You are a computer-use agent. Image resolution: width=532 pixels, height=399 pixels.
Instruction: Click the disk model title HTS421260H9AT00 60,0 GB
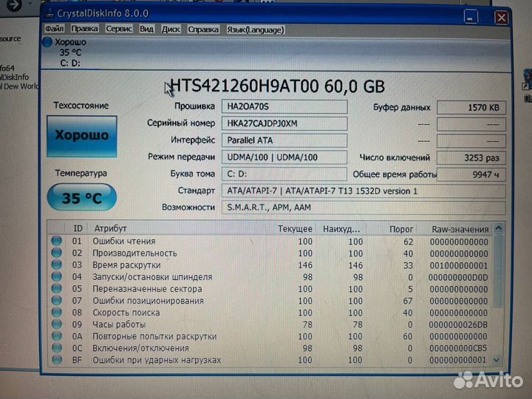click(x=277, y=86)
